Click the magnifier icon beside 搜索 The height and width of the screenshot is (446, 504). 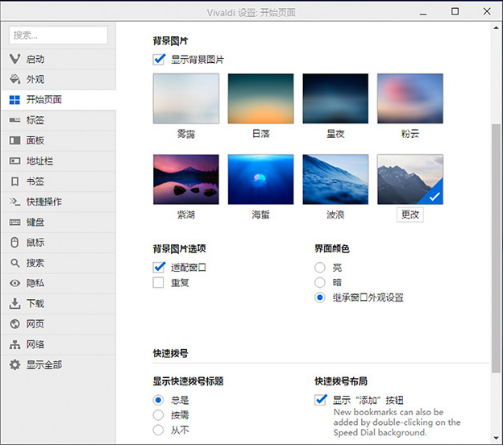click(x=15, y=263)
